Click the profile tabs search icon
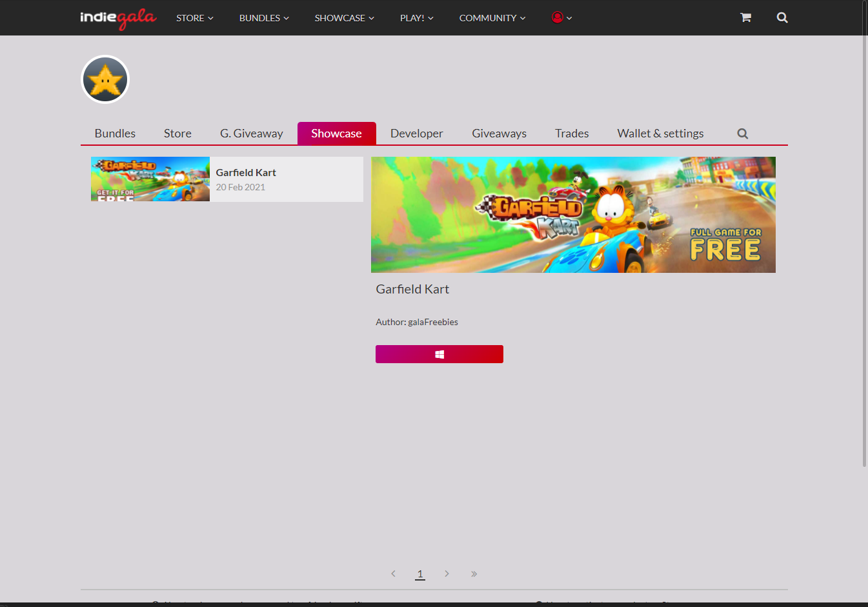This screenshot has width=868, height=607. (743, 134)
